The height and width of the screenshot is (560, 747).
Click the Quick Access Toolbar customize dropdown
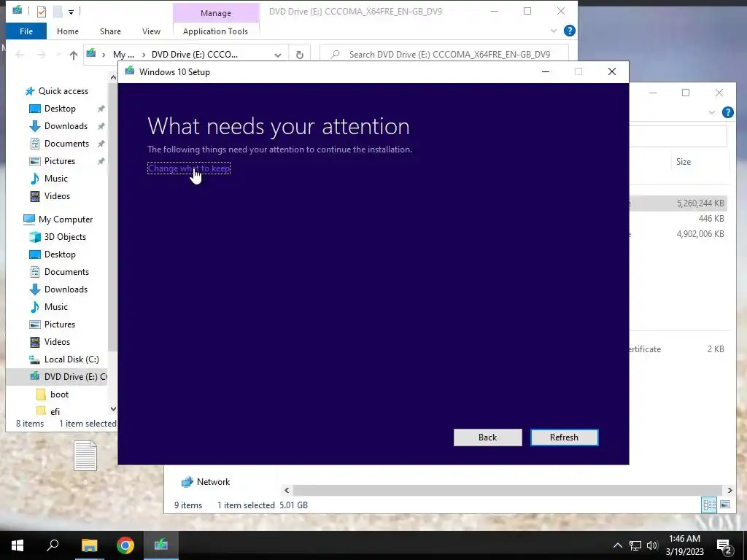point(71,12)
